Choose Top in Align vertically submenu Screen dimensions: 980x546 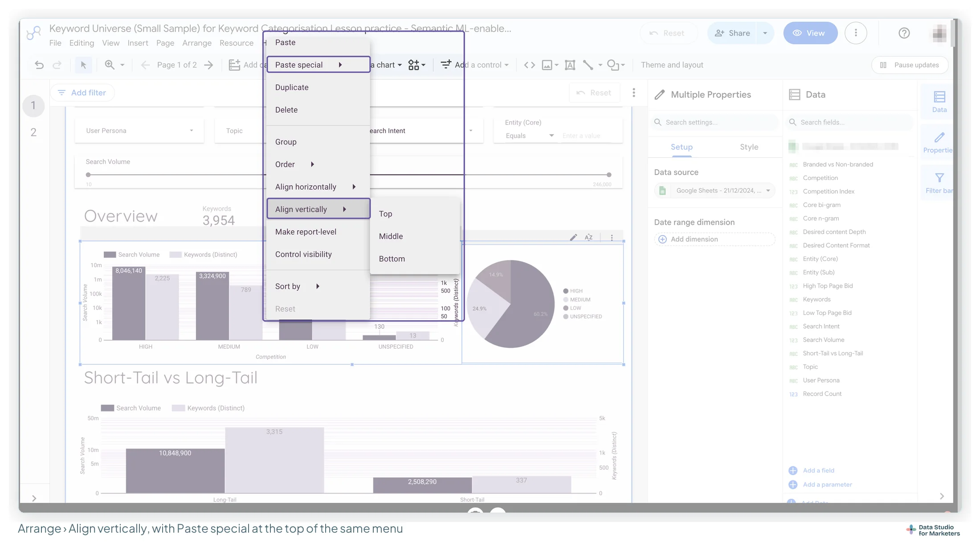click(x=415, y=214)
